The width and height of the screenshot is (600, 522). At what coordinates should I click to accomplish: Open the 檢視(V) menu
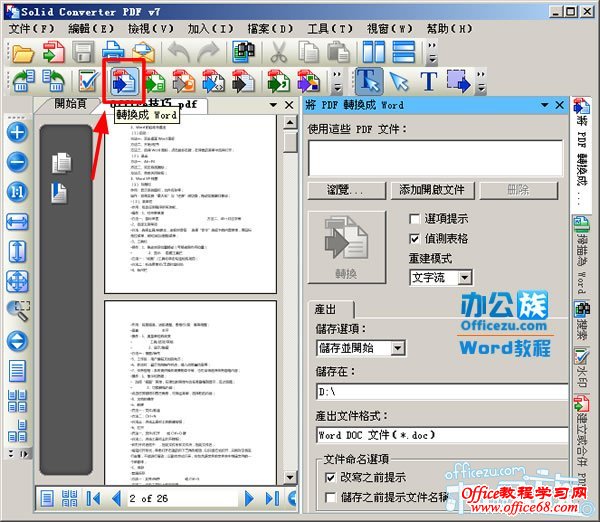151,29
